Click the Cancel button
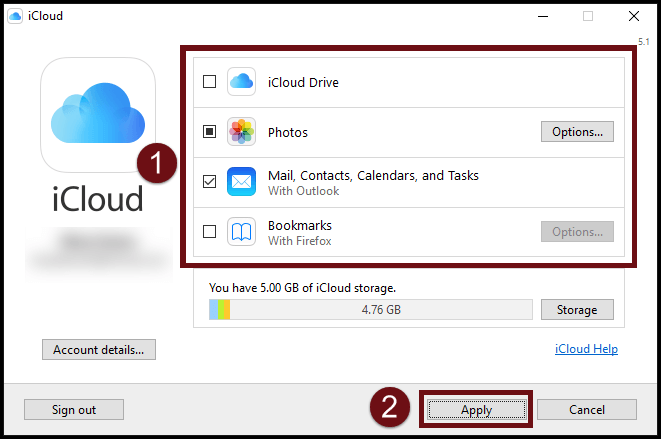This screenshot has height=439, width=661. coord(586,409)
